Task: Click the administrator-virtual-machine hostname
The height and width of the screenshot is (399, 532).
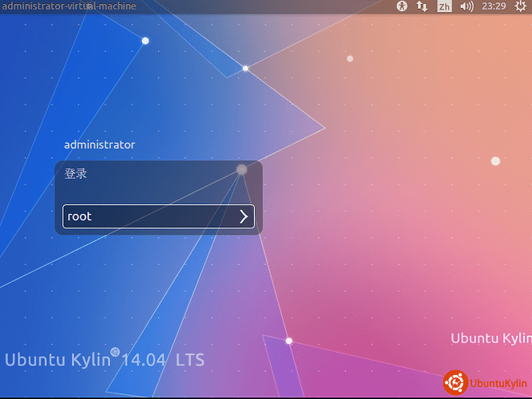Action: (x=69, y=6)
